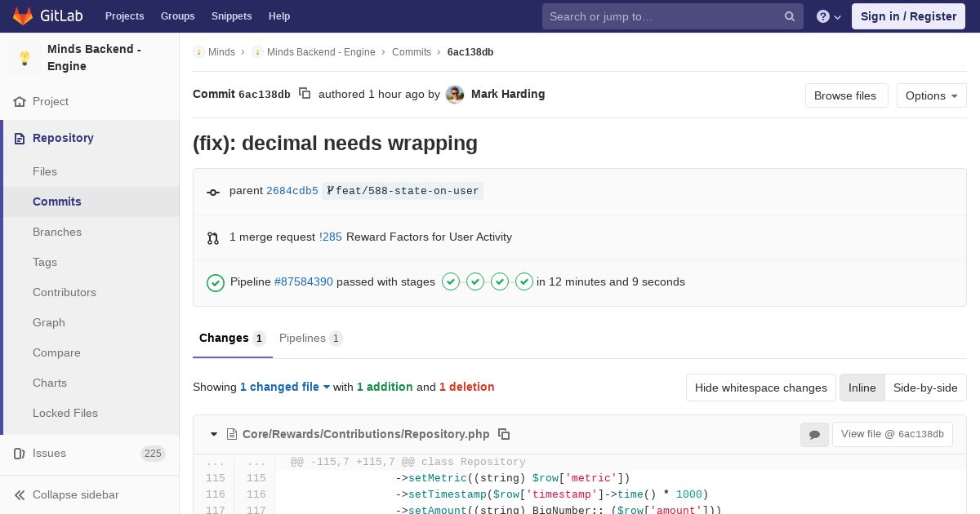980x514 pixels.
Task: Click the commit node icon beside parent
Action: [x=213, y=193]
